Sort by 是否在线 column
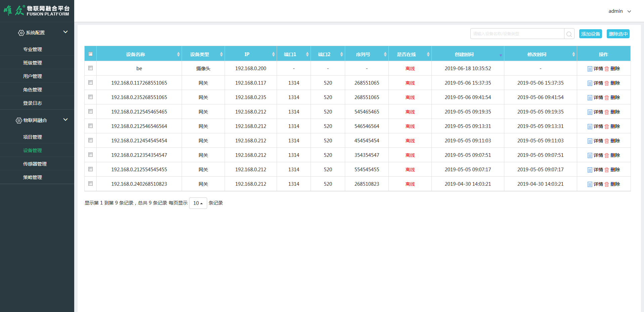This screenshot has width=644, height=312. point(410,54)
